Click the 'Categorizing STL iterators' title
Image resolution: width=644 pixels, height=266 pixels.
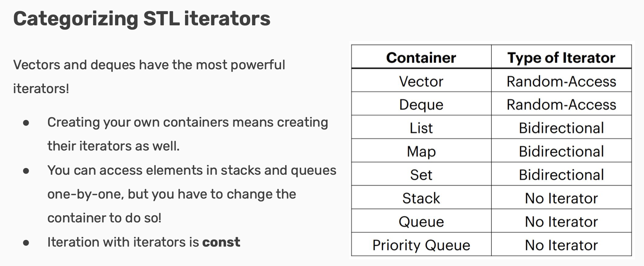click(x=142, y=19)
